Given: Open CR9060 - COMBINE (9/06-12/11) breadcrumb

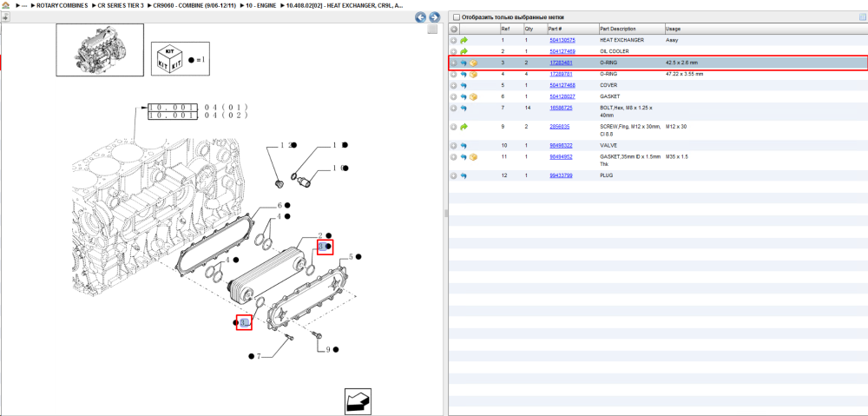Looking at the screenshot, I should (x=195, y=5).
